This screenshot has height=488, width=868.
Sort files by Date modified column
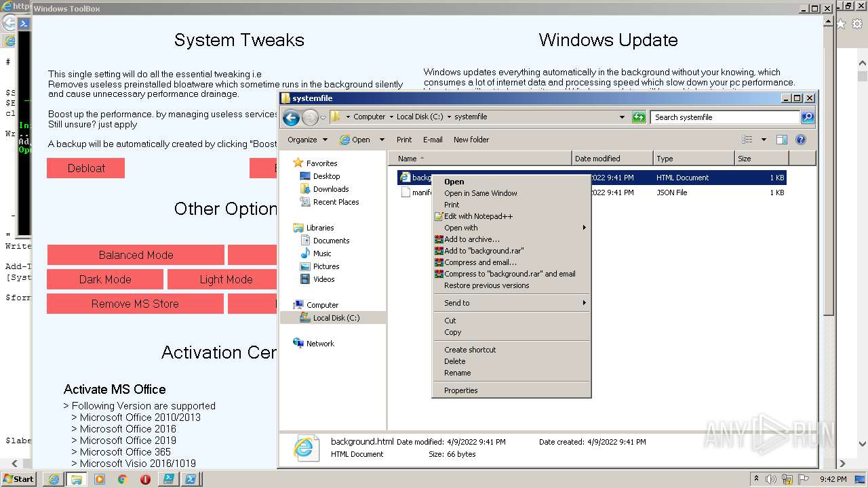tap(612, 159)
